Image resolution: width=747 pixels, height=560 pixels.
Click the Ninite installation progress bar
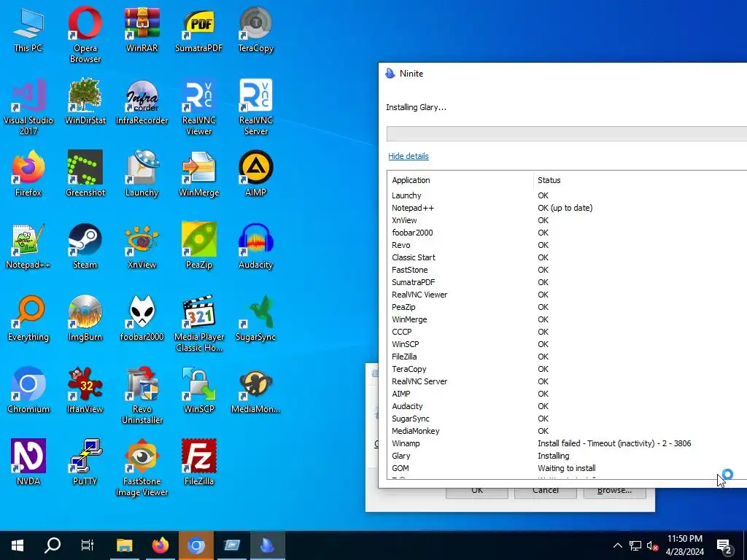pos(566,134)
